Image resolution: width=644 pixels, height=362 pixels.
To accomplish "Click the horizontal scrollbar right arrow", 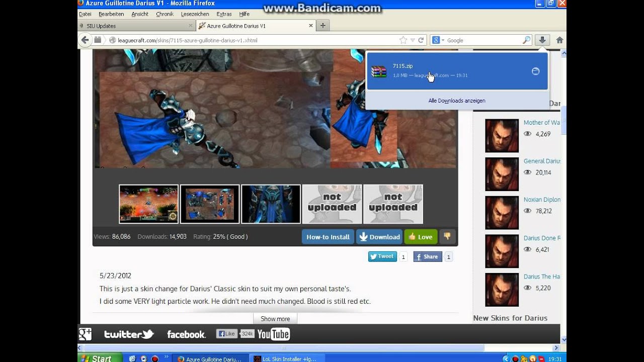I will [556, 347].
